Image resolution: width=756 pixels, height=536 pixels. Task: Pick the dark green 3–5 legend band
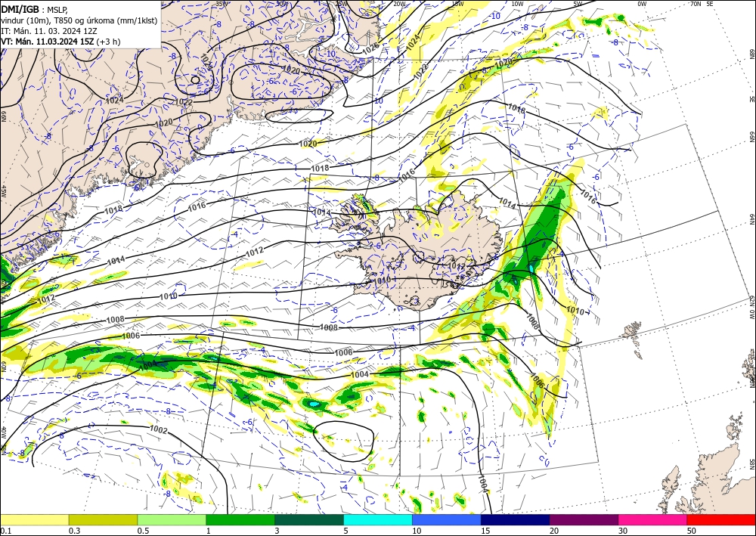coord(309,519)
